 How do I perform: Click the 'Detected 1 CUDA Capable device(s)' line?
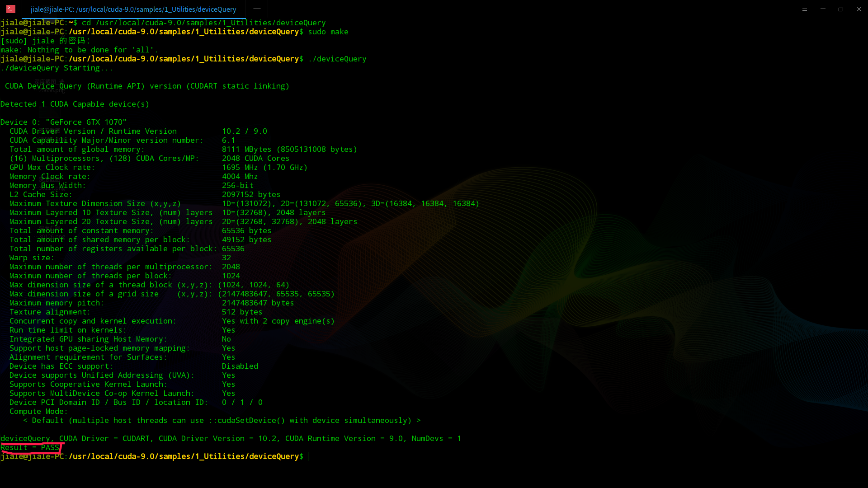75,104
